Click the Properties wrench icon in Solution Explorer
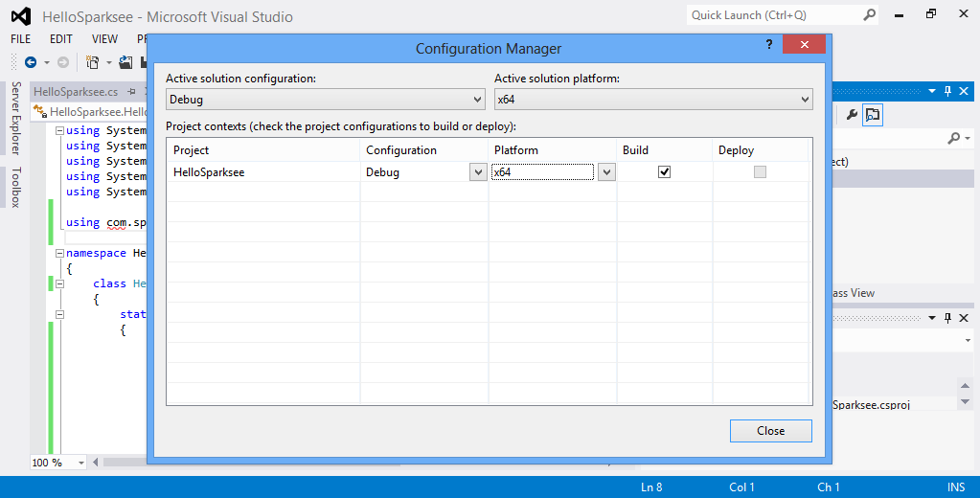This screenshot has height=498, width=980. click(852, 114)
